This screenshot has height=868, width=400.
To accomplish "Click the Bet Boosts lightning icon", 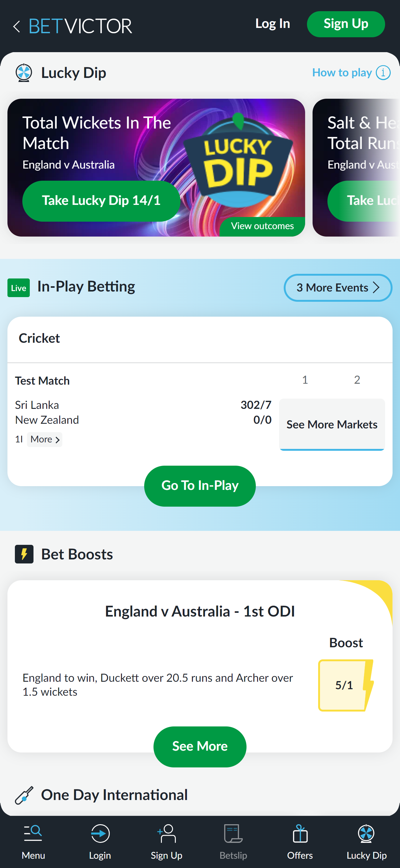I will coord(24,554).
